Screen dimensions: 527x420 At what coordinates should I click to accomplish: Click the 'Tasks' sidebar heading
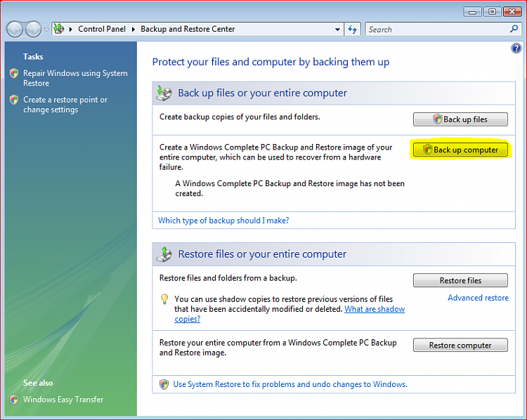33,56
